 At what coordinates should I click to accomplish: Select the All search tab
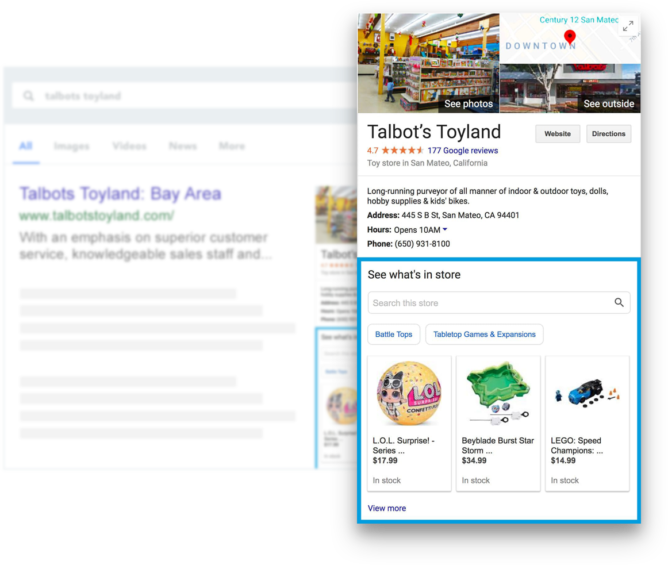click(26, 146)
